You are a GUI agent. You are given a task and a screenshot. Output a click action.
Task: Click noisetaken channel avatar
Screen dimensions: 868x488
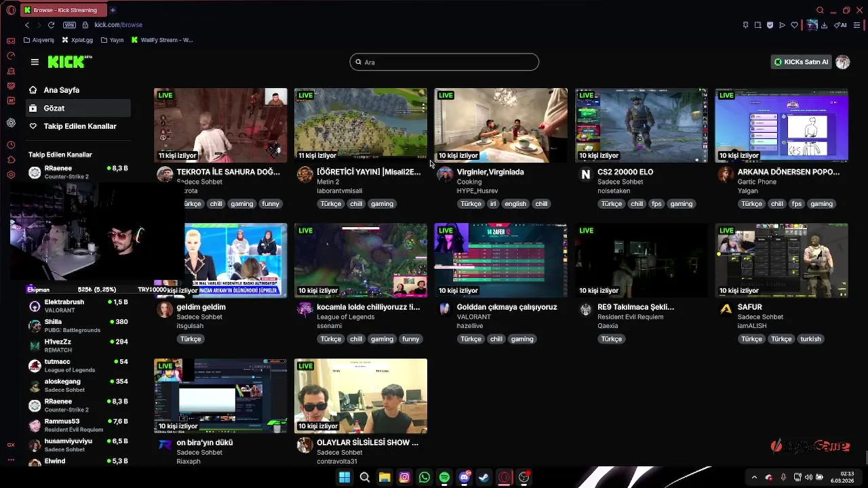586,174
